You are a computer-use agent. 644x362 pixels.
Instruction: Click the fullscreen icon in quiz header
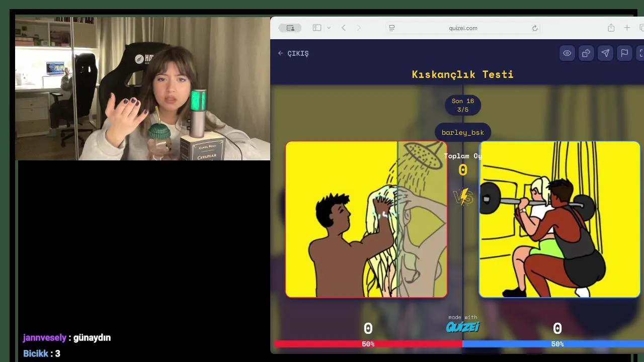(640, 53)
